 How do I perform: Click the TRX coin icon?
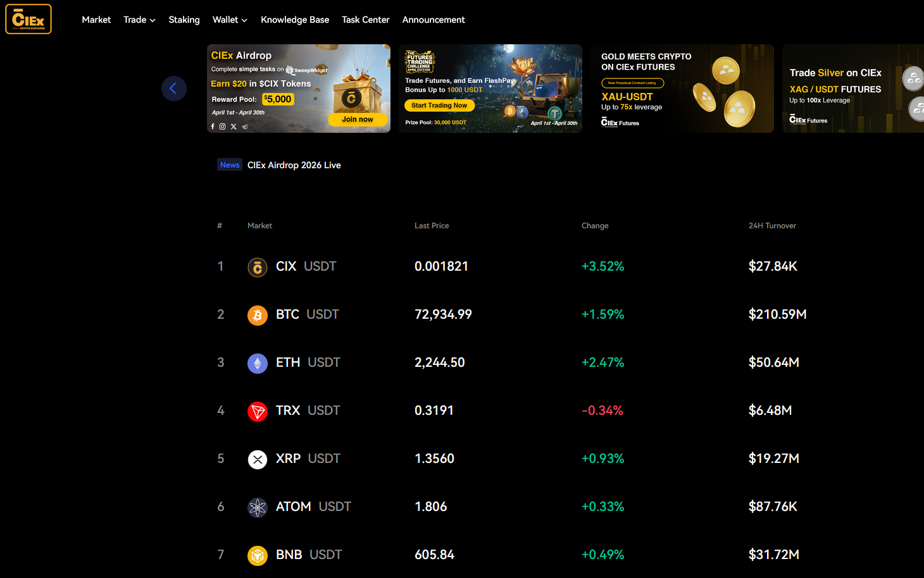pyautogui.click(x=257, y=411)
